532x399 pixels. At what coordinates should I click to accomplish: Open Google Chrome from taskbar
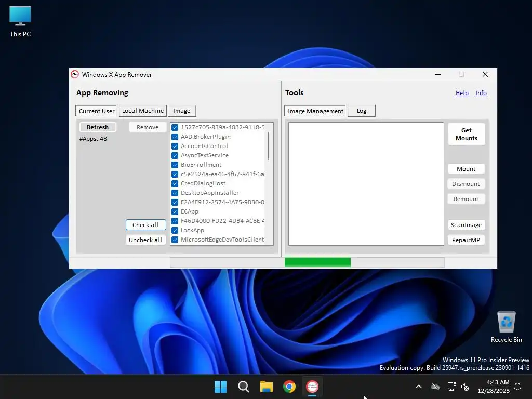pos(289,387)
